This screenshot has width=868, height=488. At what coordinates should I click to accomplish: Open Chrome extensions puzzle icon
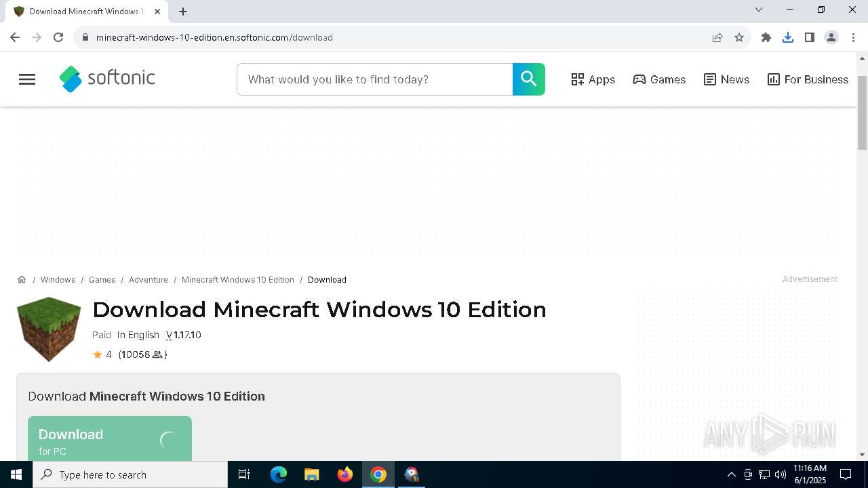(x=766, y=37)
